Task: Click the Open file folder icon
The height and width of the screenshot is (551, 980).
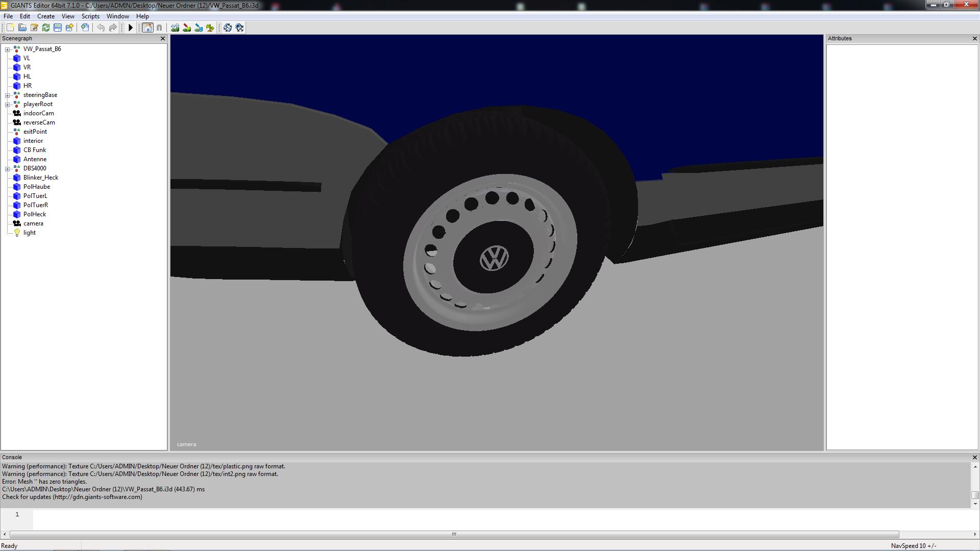Action: [22, 28]
